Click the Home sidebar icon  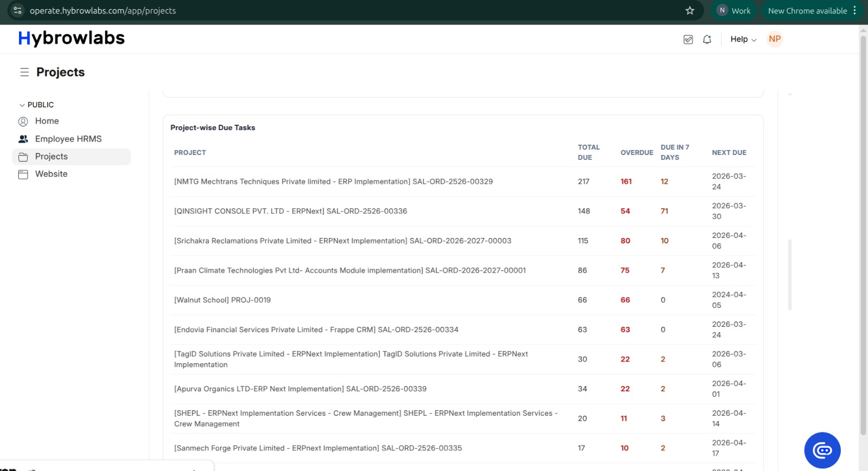point(23,121)
